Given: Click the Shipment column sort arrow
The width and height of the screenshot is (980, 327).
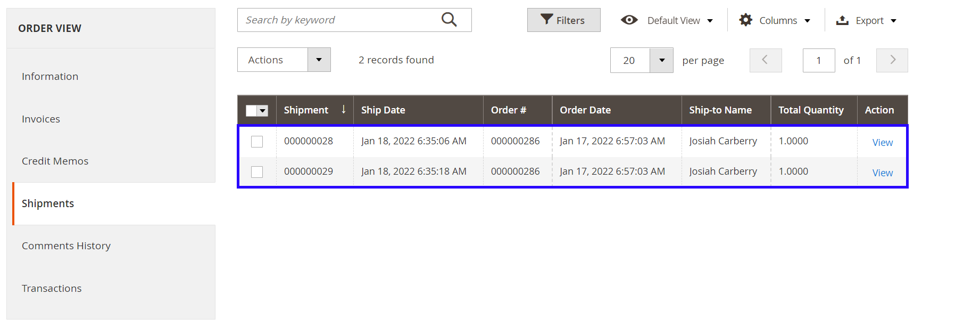Looking at the screenshot, I should click(344, 109).
